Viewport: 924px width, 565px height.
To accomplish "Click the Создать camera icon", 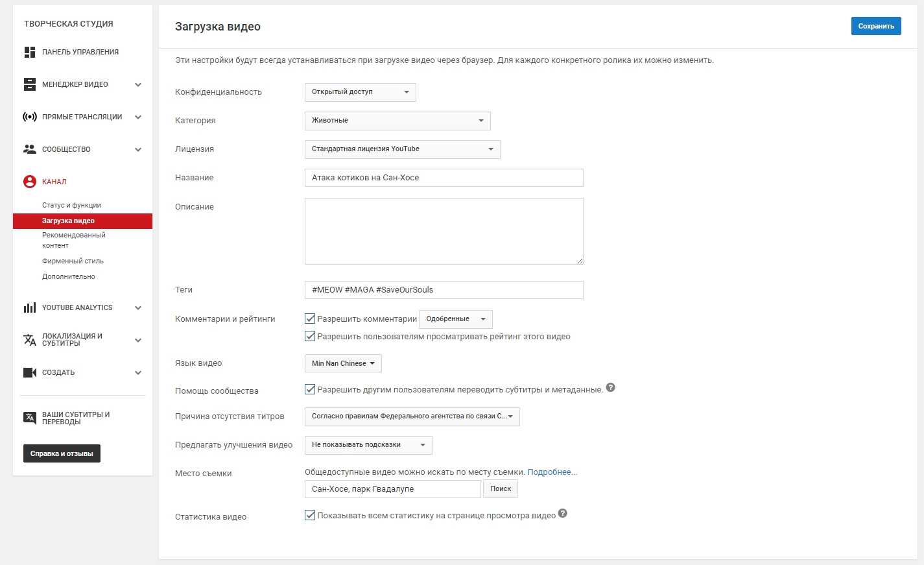I will 29,372.
